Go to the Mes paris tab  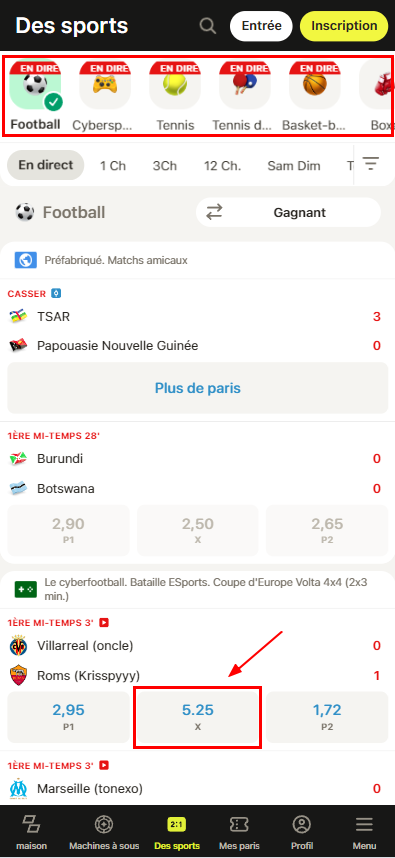tap(239, 832)
